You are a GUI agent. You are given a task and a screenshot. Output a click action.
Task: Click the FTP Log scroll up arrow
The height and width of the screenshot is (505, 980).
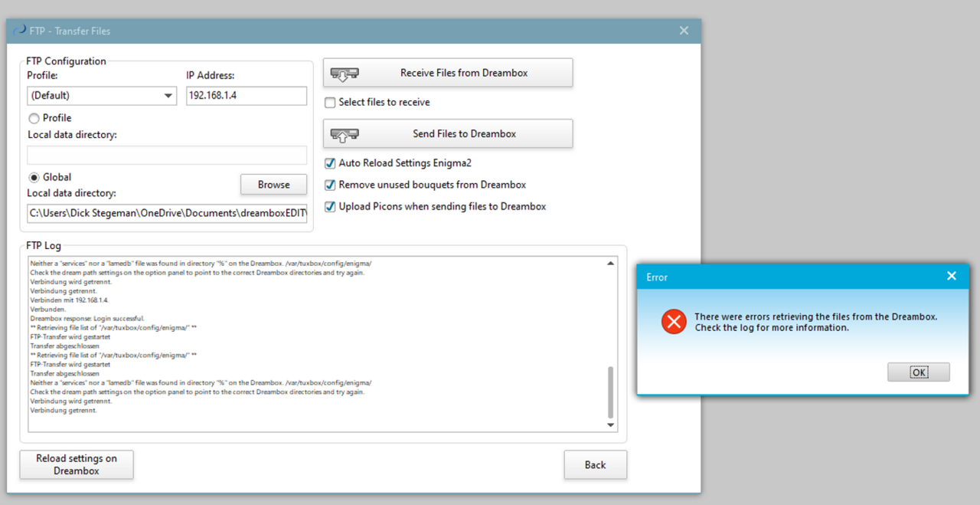pos(610,264)
